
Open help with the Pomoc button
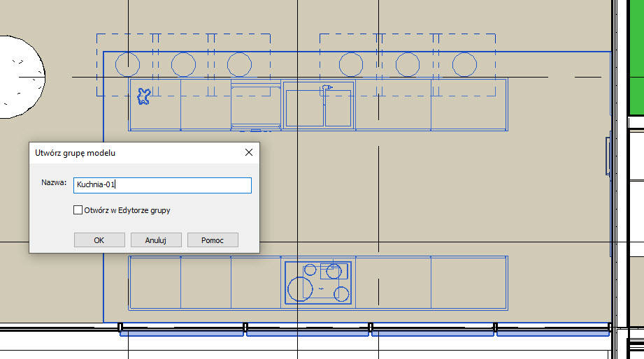213,240
